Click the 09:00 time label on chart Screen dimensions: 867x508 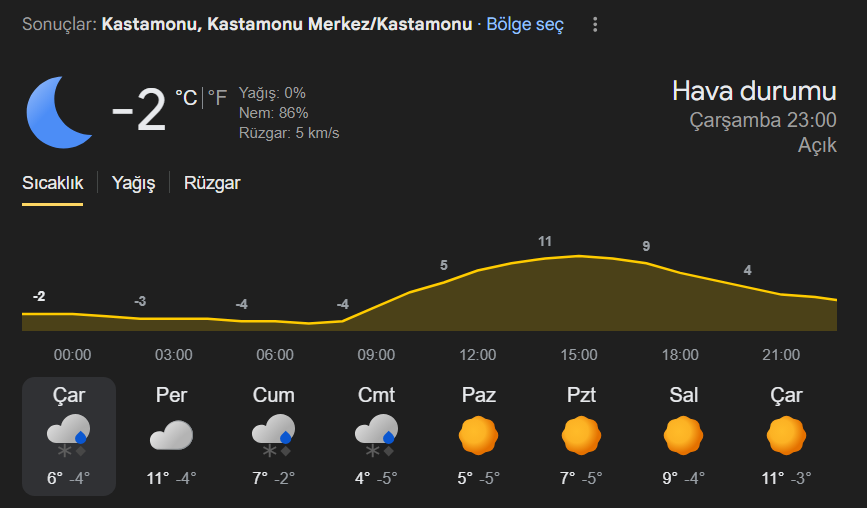(x=376, y=355)
